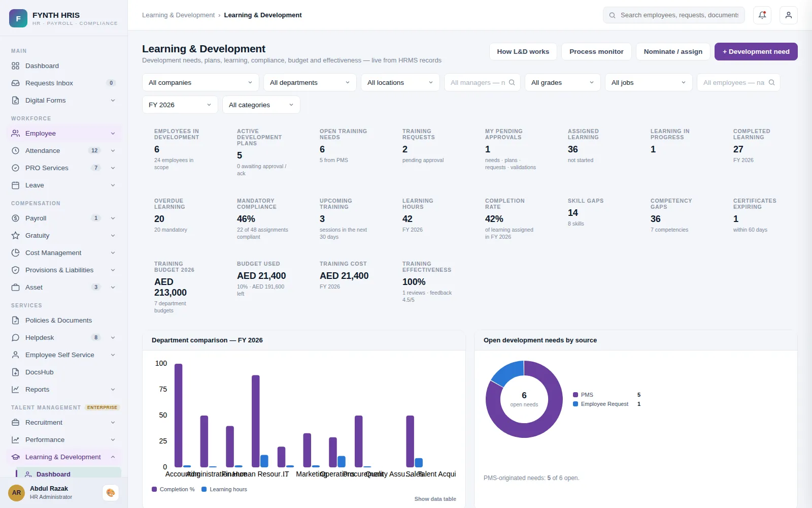
Task: Click the Gratuity star icon
Action: [16, 236]
